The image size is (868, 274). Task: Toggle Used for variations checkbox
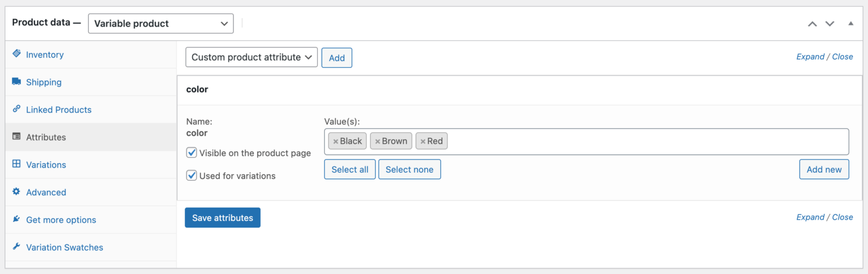(x=192, y=175)
